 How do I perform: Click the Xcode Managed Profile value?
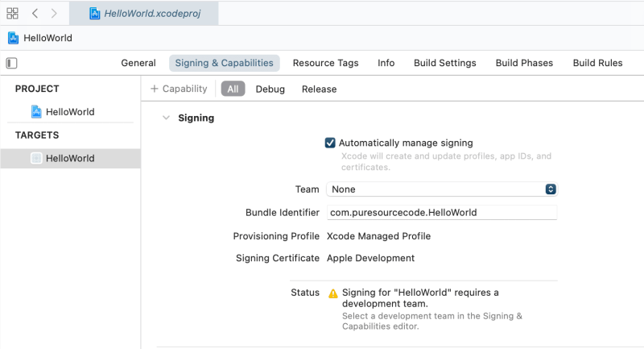378,236
